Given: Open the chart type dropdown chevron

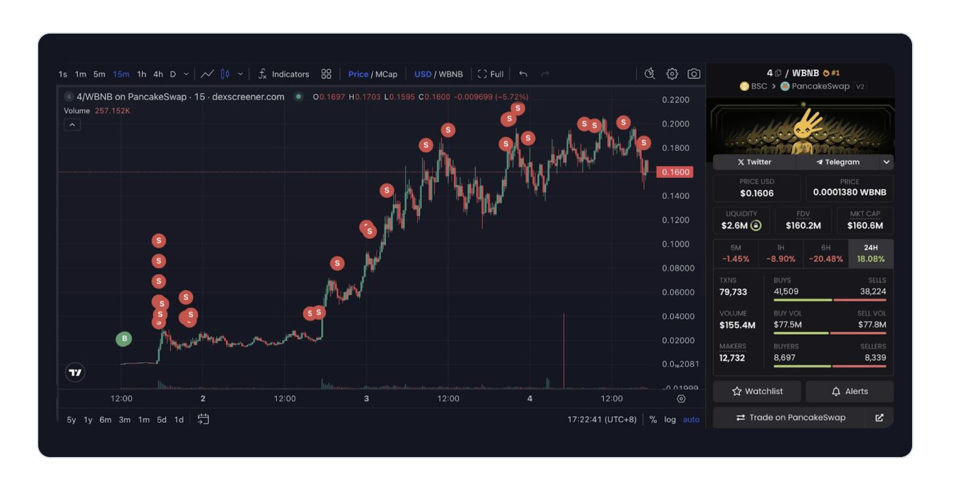Looking at the screenshot, I should [240, 74].
